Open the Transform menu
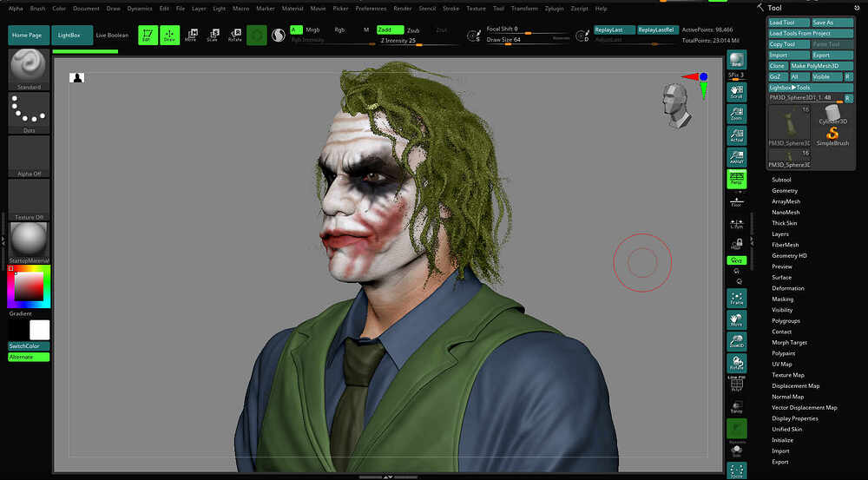 click(524, 9)
